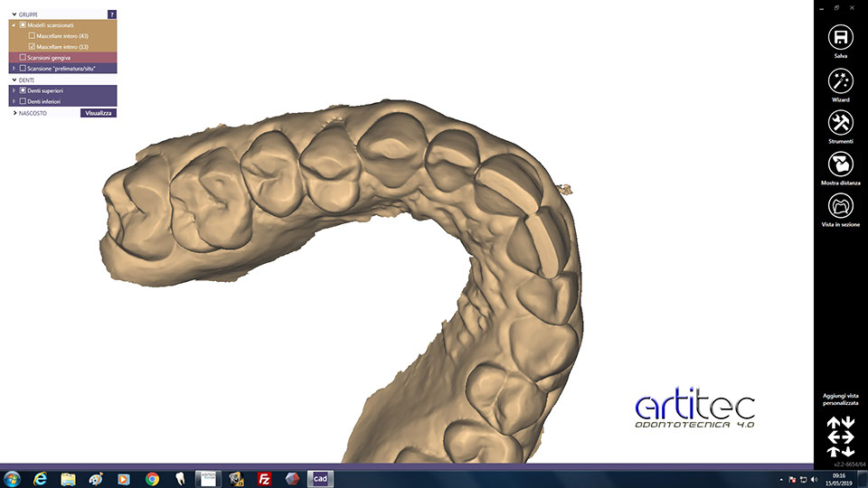This screenshot has width=868, height=488.
Task: Expand the NASCOSTO section
Action: 14,113
